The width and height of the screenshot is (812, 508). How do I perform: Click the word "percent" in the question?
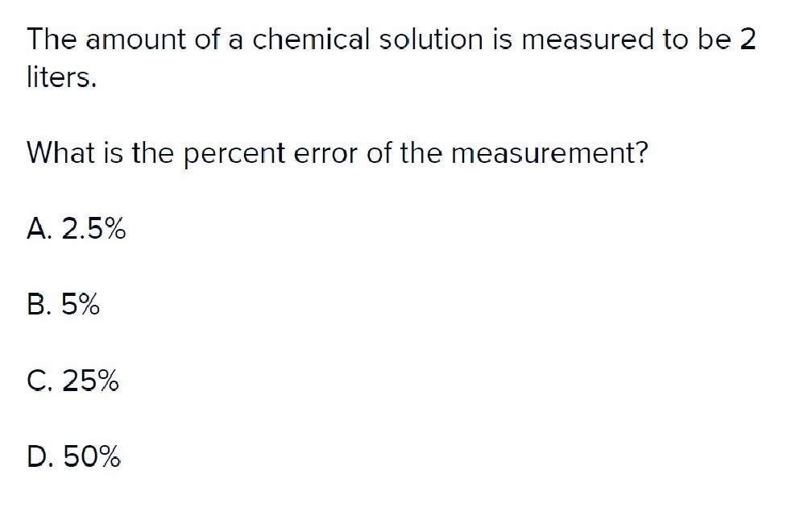234,155
